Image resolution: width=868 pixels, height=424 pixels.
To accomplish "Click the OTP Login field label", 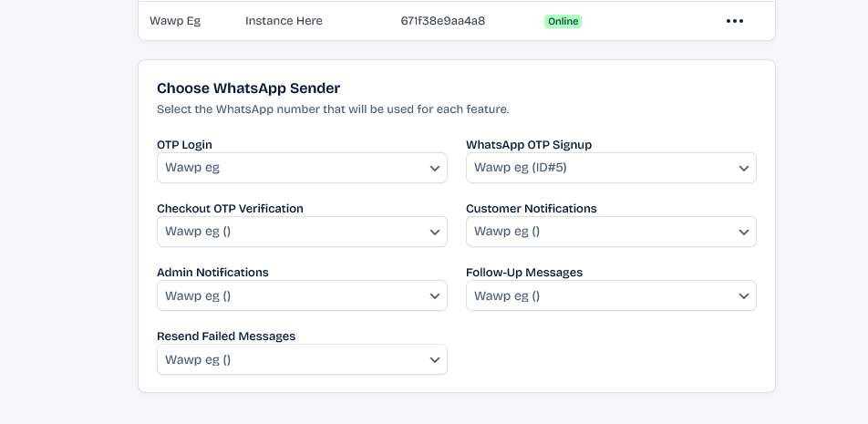I will point(184,144).
